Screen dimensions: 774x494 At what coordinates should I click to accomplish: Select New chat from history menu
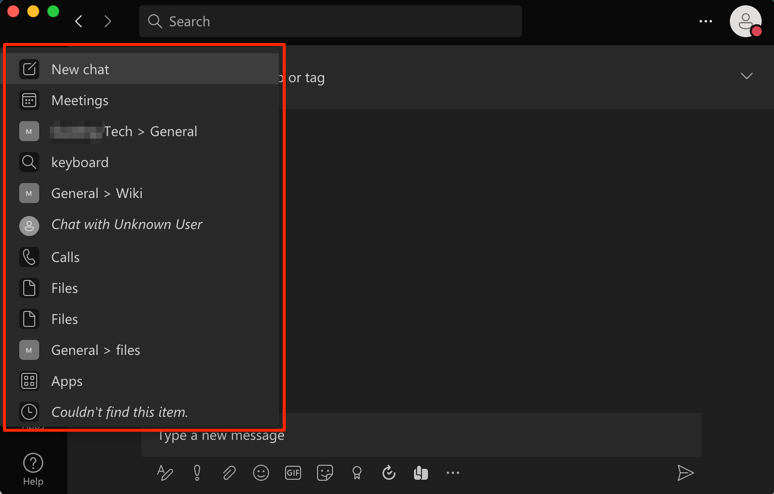[80, 69]
